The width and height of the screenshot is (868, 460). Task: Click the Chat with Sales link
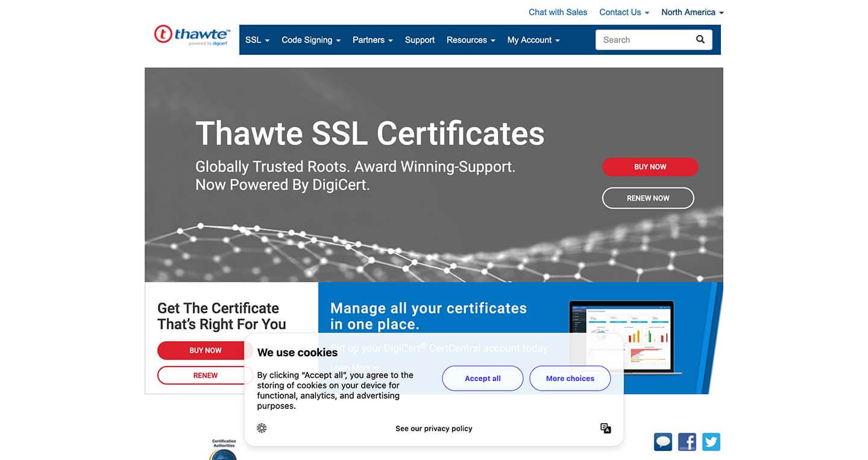tap(558, 12)
